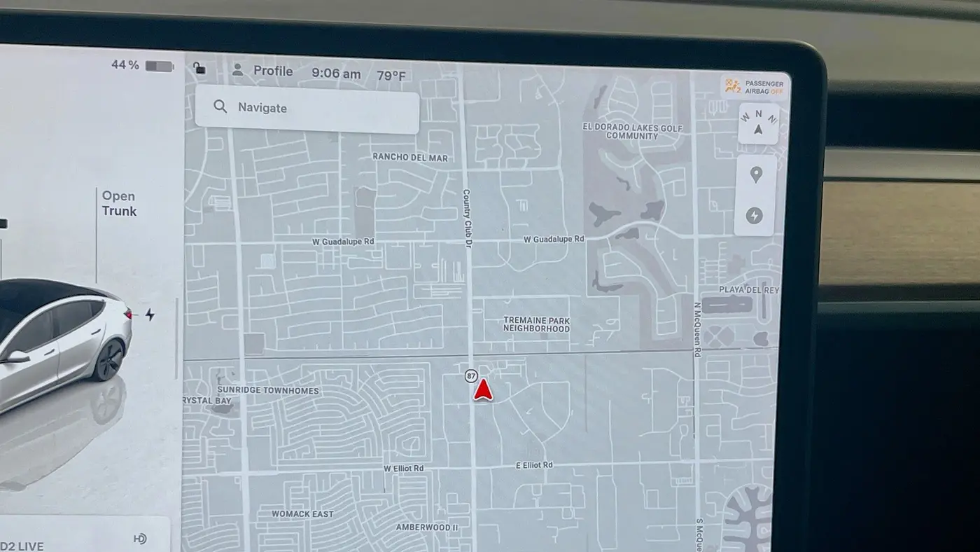Open the Profile driver icon
The image size is (980, 552).
[238, 70]
